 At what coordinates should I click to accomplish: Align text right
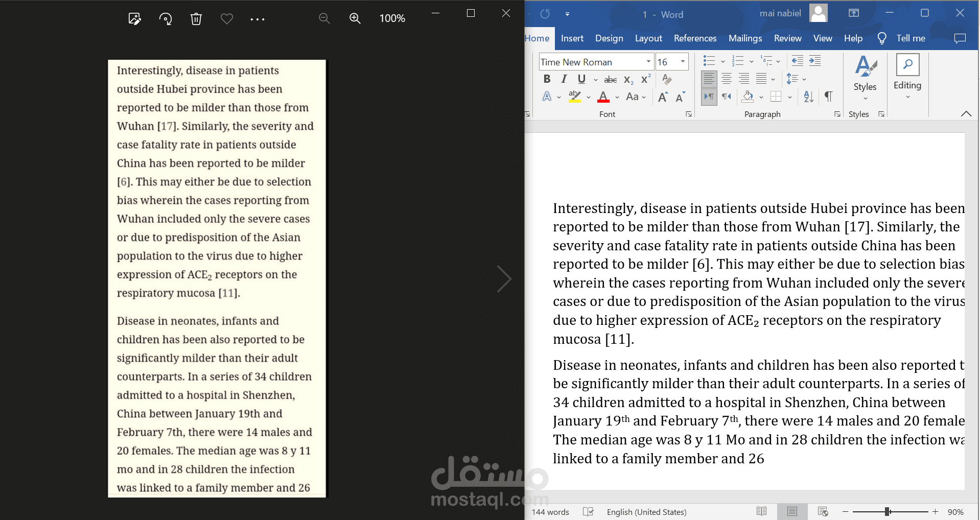click(744, 79)
